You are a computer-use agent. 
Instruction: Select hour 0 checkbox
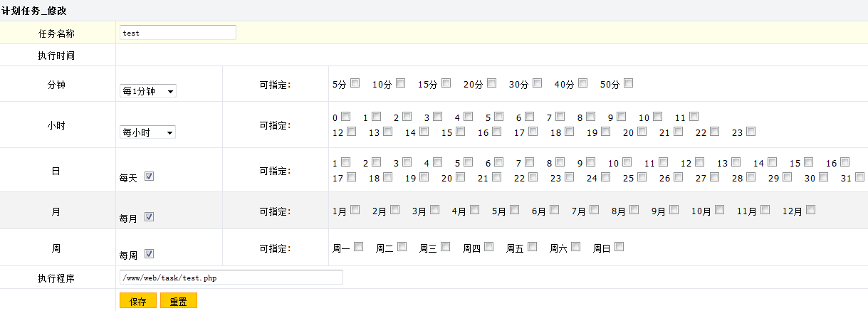pos(346,116)
